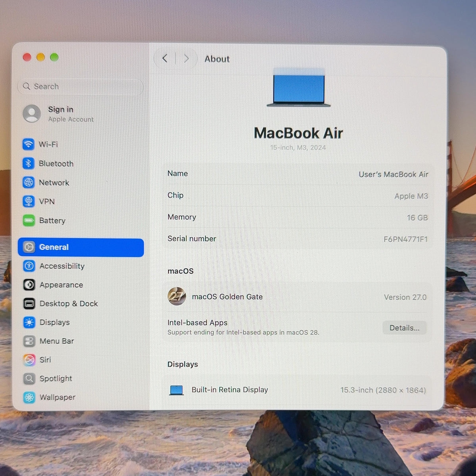Click the yellow minimize window button
This screenshot has height=476, width=476.
coord(40,57)
